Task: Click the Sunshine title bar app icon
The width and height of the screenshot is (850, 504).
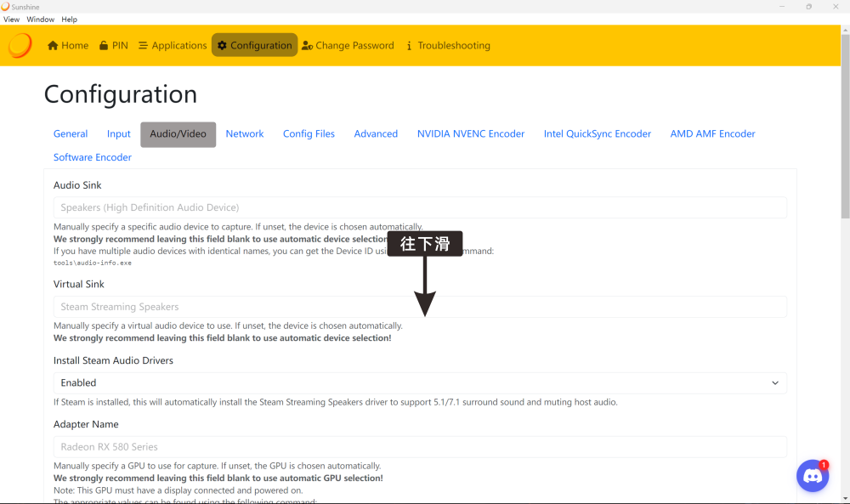Action: point(5,7)
